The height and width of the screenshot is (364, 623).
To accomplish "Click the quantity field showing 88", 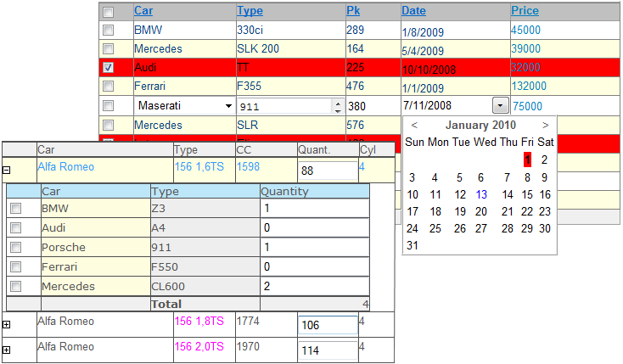I will 327,171.
